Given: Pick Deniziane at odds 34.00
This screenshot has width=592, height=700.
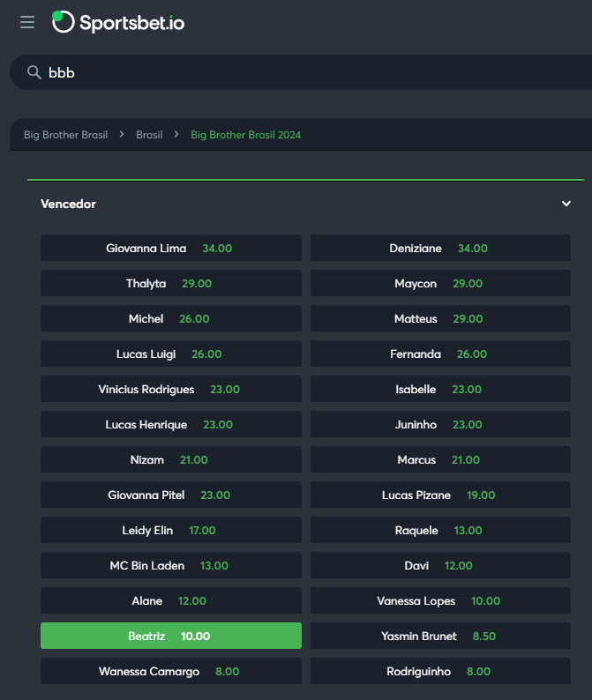Looking at the screenshot, I should coord(440,248).
